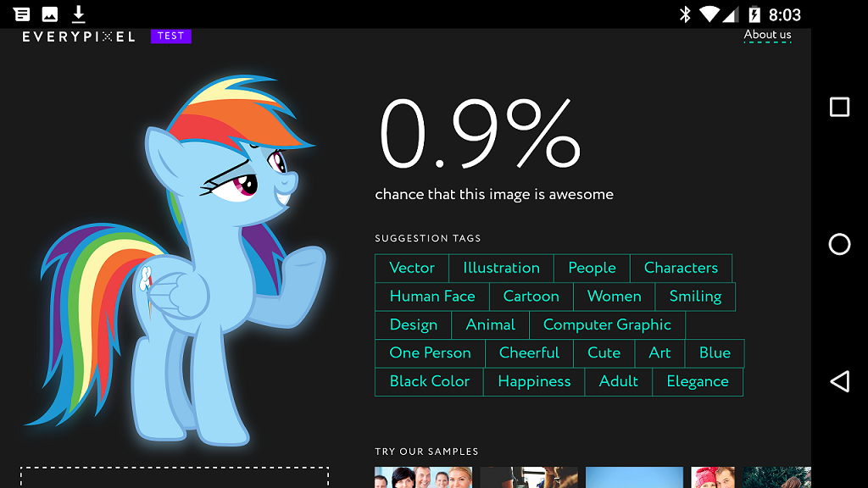Pick the Cheerful tag
The width and height of the screenshot is (868, 488).
pyautogui.click(x=529, y=353)
